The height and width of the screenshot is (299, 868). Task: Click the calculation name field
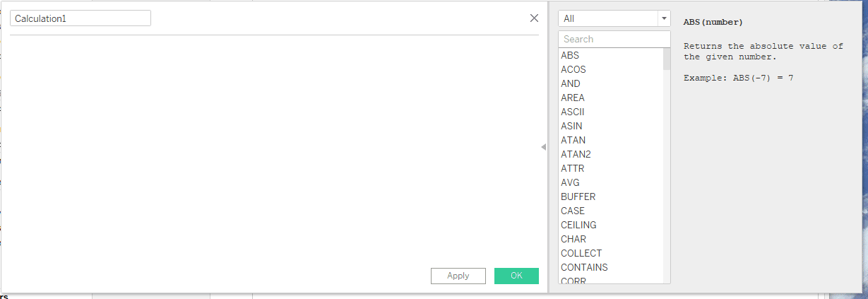coord(81,18)
